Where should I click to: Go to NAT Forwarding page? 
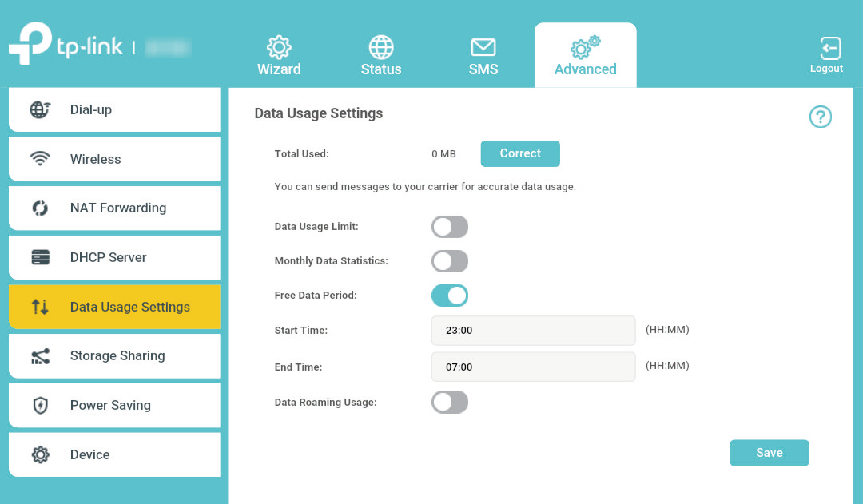tap(114, 208)
